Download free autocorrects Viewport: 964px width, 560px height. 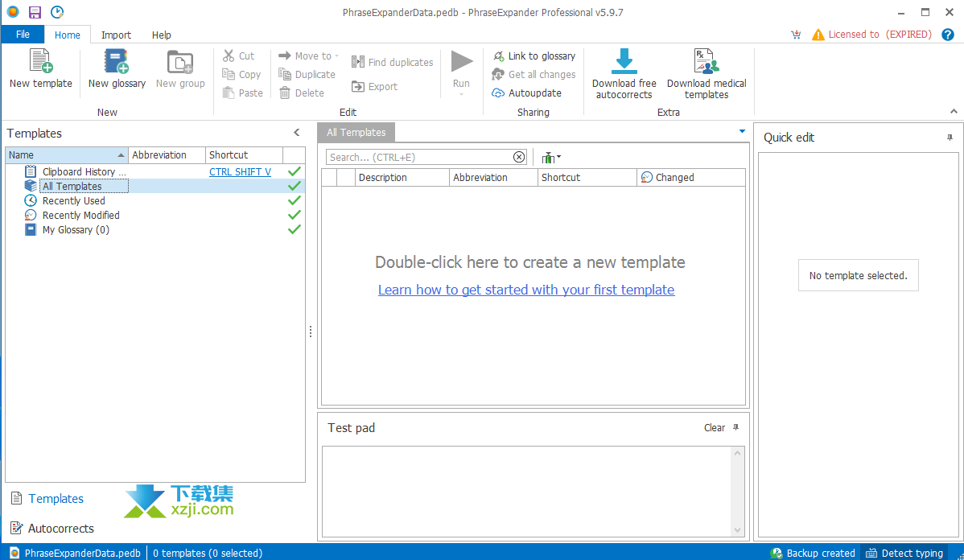coord(624,74)
